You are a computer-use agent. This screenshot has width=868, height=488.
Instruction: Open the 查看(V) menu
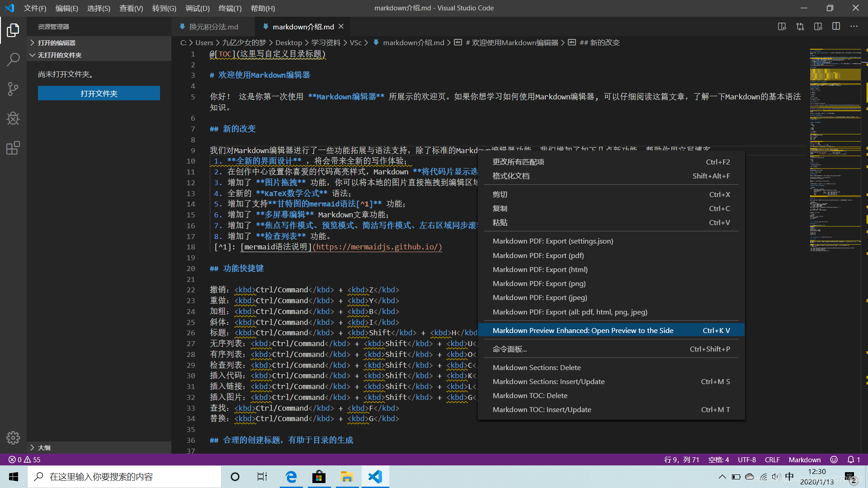pyautogui.click(x=131, y=8)
